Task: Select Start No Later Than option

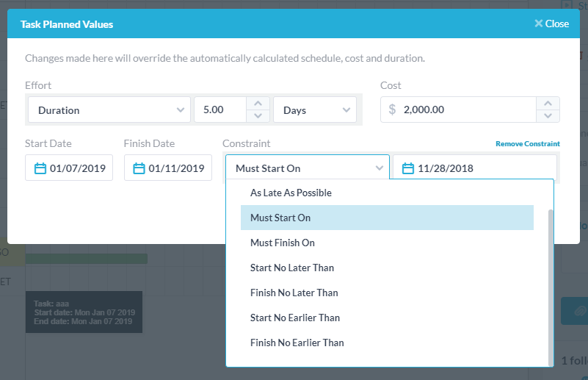Action: click(x=291, y=268)
